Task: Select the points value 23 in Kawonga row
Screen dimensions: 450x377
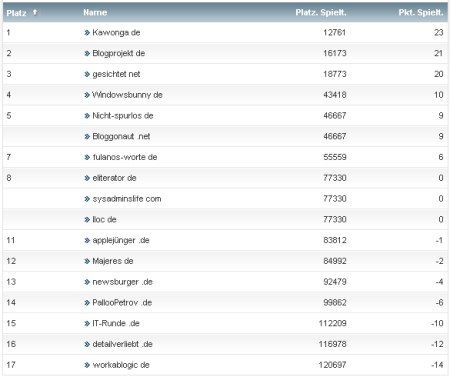Action: (x=439, y=33)
